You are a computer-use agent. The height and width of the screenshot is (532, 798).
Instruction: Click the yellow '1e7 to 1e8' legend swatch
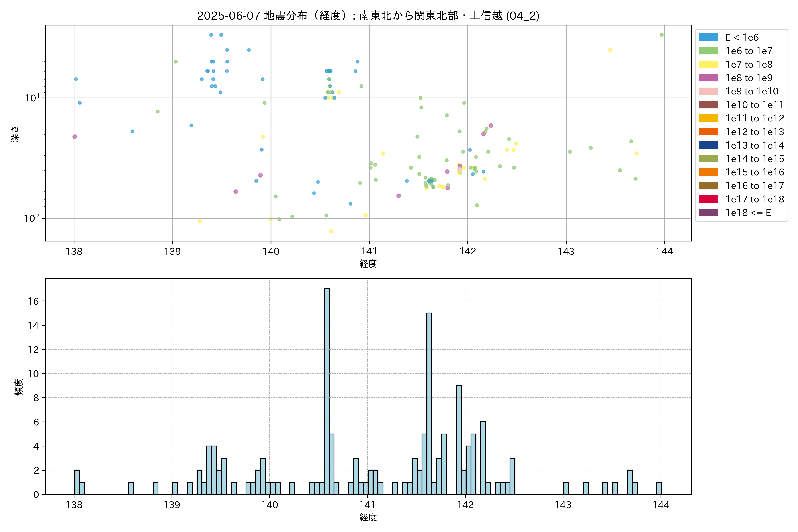(708, 65)
